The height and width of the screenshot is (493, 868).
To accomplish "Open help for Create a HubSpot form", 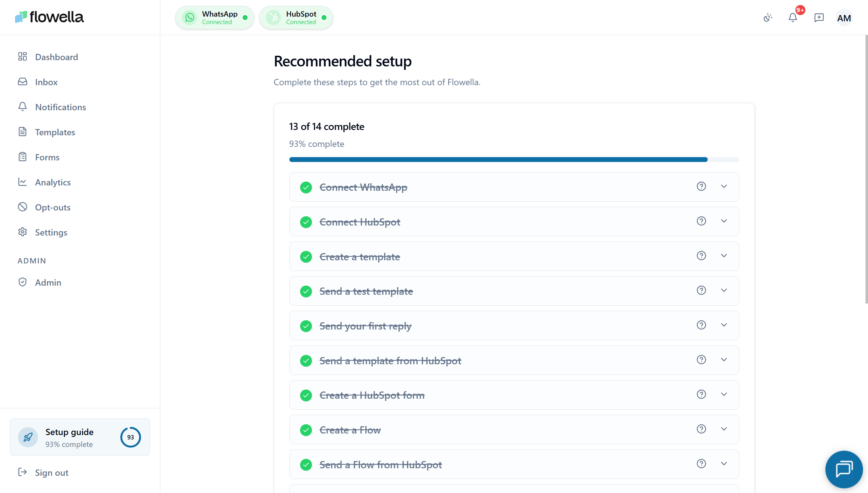I will pyautogui.click(x=701, y=394).
